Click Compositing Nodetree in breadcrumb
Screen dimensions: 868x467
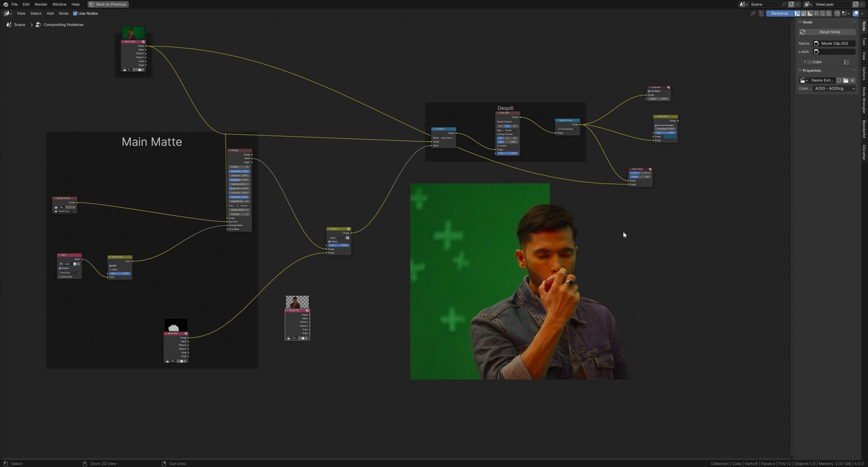pyautogui.click(x=63, y=25)
